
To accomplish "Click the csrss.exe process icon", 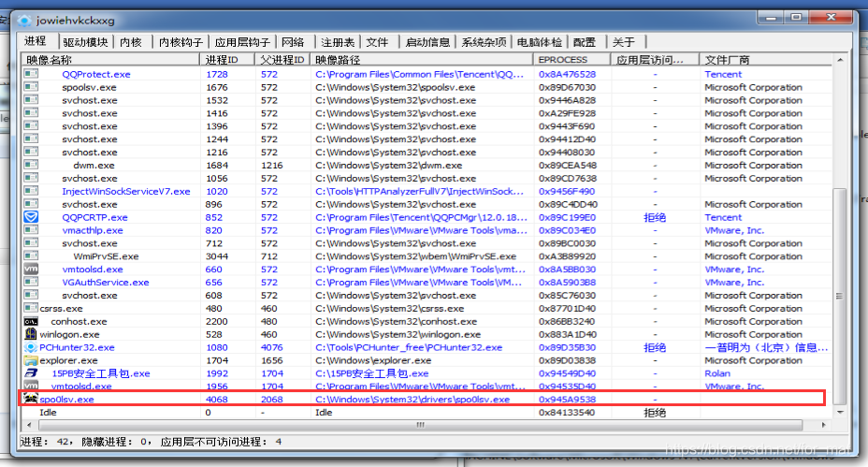I will pos(31,308).
